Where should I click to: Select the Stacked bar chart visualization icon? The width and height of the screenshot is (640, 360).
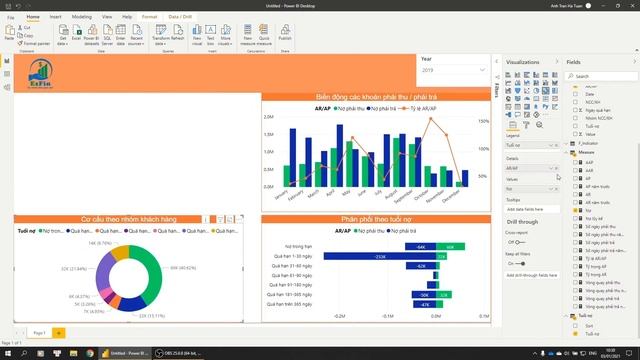pyautogui.click(x=508, y=75)
